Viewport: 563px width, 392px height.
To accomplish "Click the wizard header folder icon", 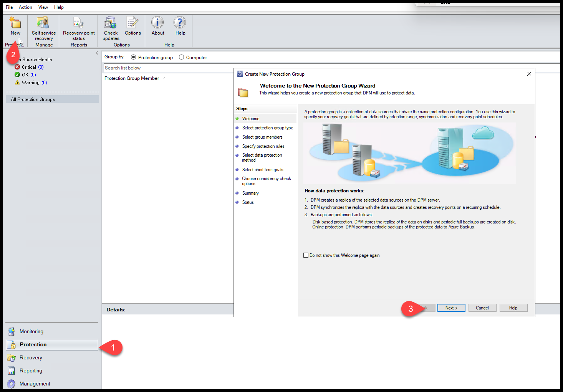I will tap(243, 92).
